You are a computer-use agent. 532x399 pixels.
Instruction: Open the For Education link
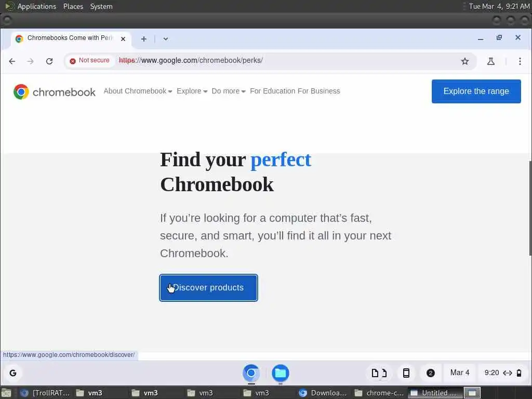(x=272, y=91)
